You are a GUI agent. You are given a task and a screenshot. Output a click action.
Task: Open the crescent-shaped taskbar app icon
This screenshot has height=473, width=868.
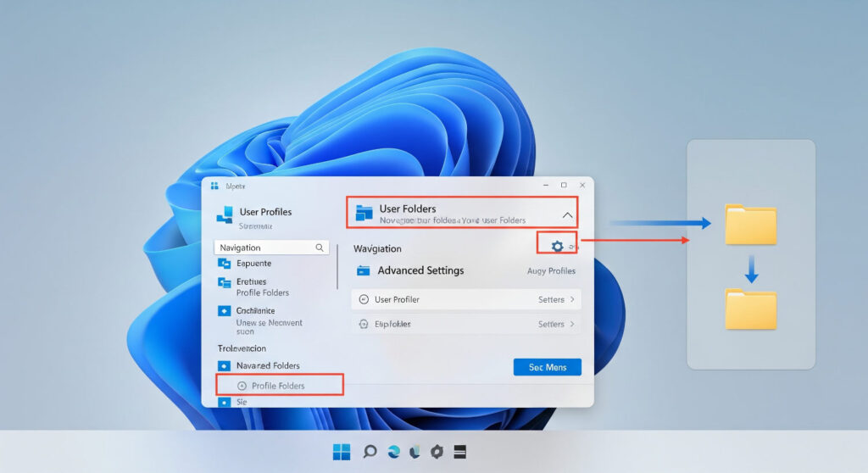click(x=415, y=452)
